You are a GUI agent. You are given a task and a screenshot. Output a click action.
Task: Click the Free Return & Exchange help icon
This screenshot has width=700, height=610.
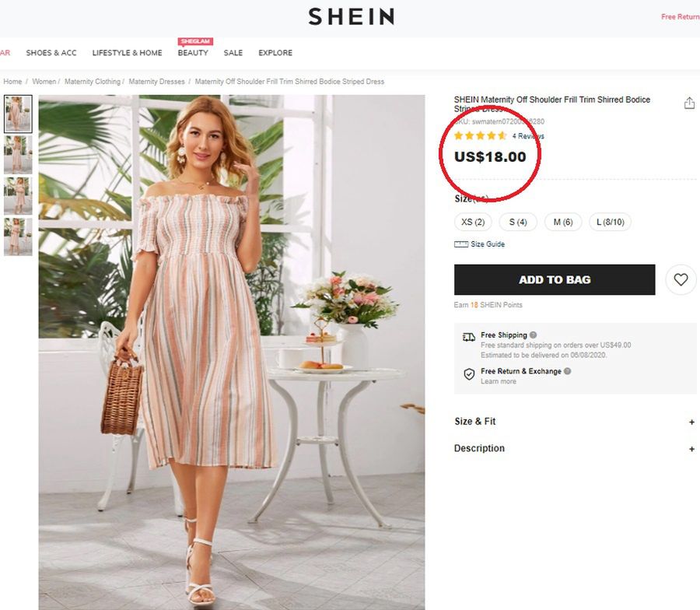tap(568, 371)
